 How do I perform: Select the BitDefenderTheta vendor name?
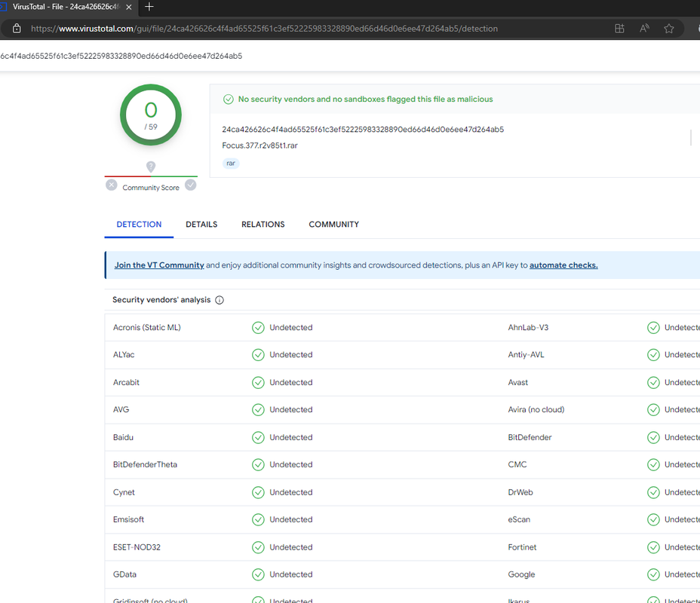pos(145,465)
